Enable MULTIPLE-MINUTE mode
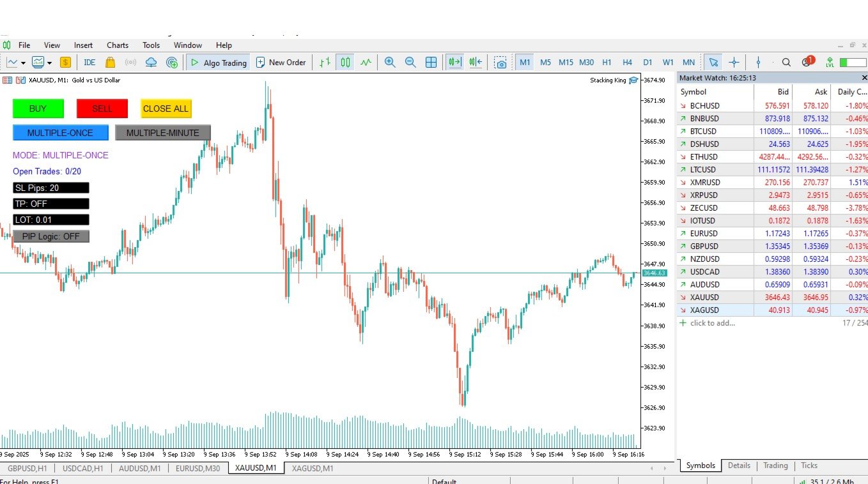 coord(163,133)
